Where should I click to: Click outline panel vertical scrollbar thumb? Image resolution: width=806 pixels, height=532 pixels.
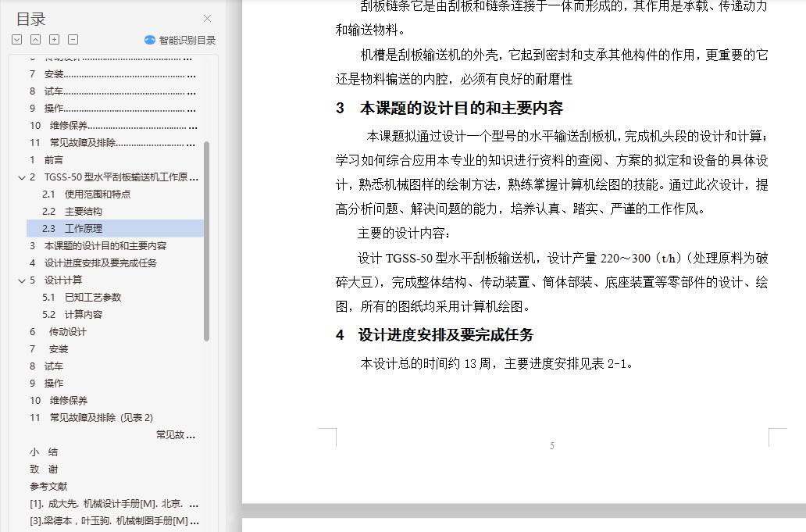[x=207, y=241]
